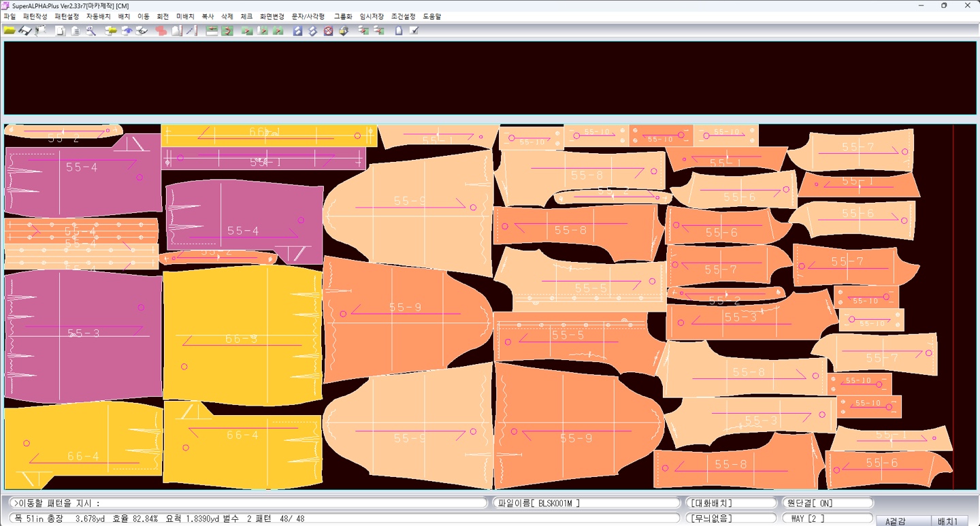Viewport: 980px width, 526px height.
Task: Expand the 화면변경 menu
Action: point(272,16)
